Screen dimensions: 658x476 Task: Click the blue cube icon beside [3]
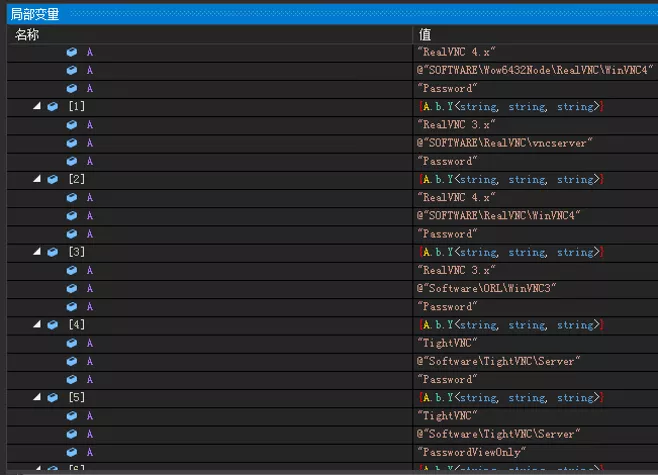(x=53, y=252)
